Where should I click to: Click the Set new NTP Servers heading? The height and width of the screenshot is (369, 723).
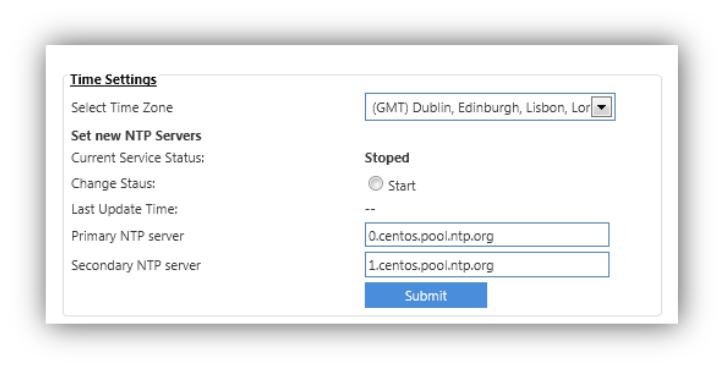pos(136,136)
